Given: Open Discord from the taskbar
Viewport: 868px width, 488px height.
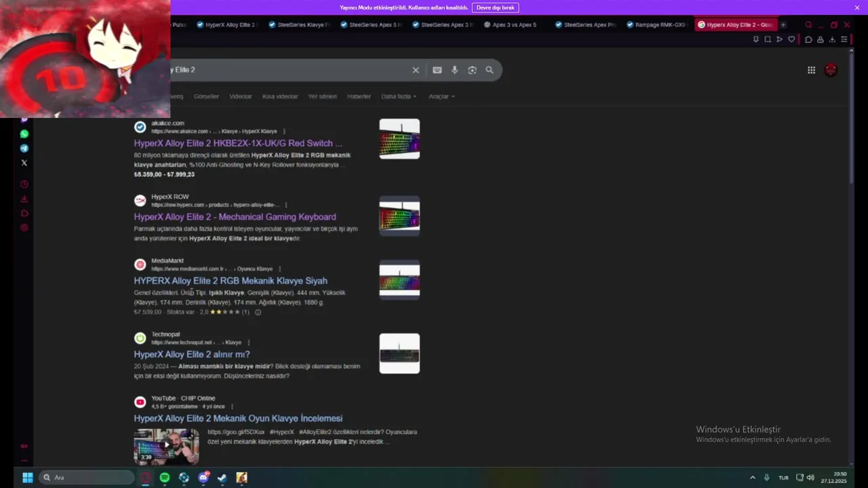Looking at the screenshot, I should point(203,478).
